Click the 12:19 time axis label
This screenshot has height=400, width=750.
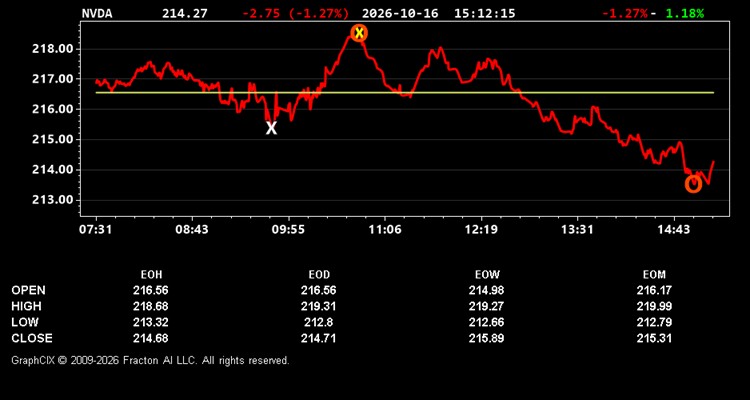(481, 230)
